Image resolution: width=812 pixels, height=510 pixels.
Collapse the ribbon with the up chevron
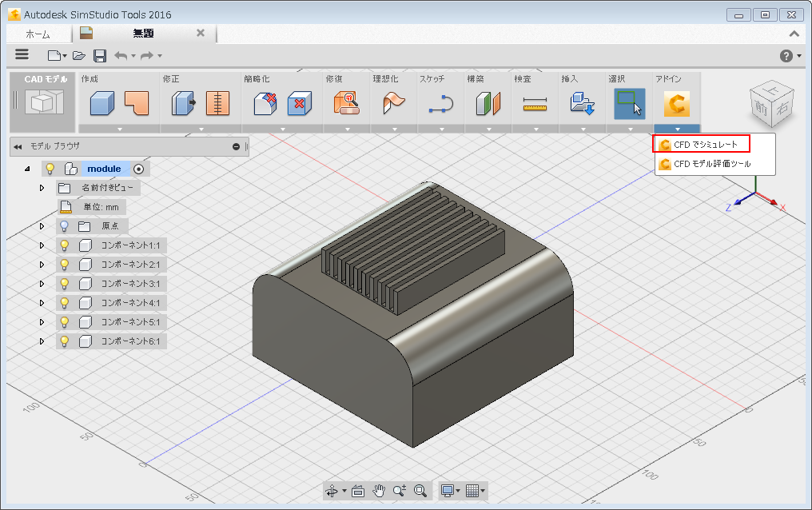pos(794,34)
